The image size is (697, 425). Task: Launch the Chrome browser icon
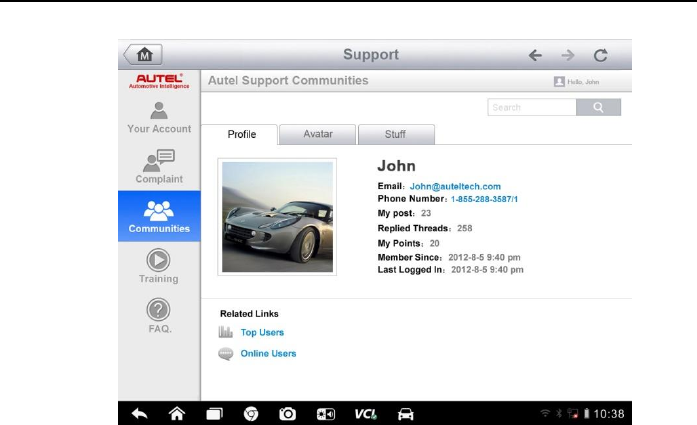(x=251, y=414)
